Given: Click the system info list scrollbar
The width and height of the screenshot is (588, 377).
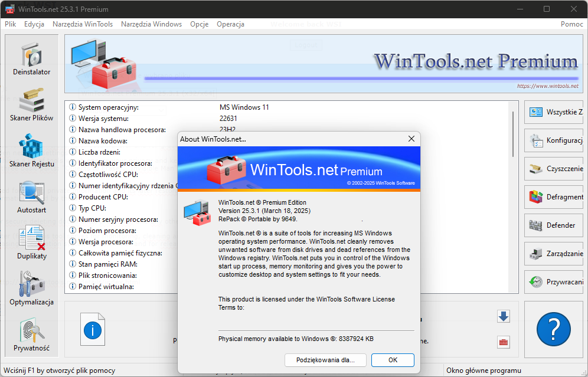Looking at the screenshot, I should [513, 134].
